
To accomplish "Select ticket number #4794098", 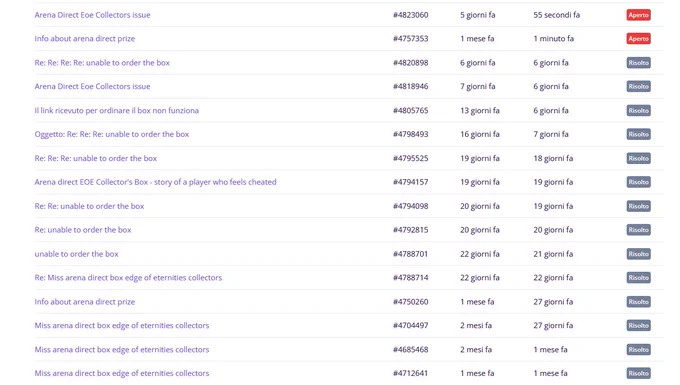I will [x=411, y=206].
